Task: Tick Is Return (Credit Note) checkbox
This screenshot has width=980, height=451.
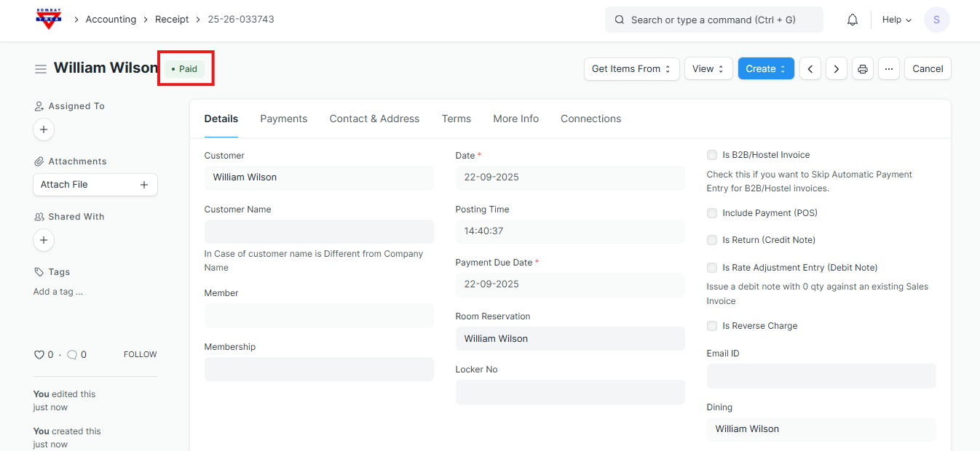Action: point(712,240)
